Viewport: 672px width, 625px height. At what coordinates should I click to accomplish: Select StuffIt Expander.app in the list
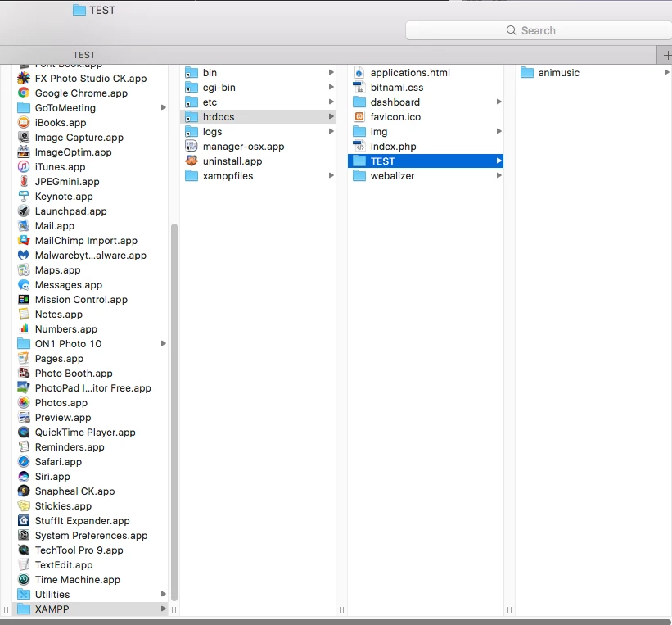pos(90,521)
